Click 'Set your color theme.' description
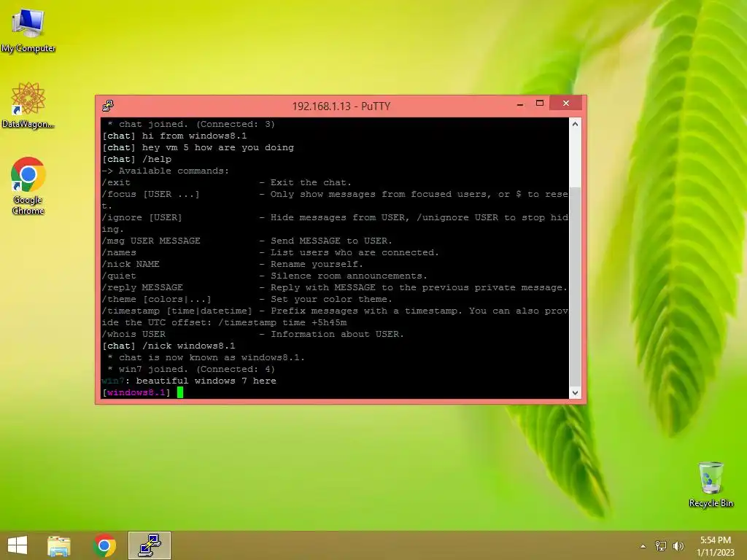Viewport: 747px width, 560px height. click(331, 299)
